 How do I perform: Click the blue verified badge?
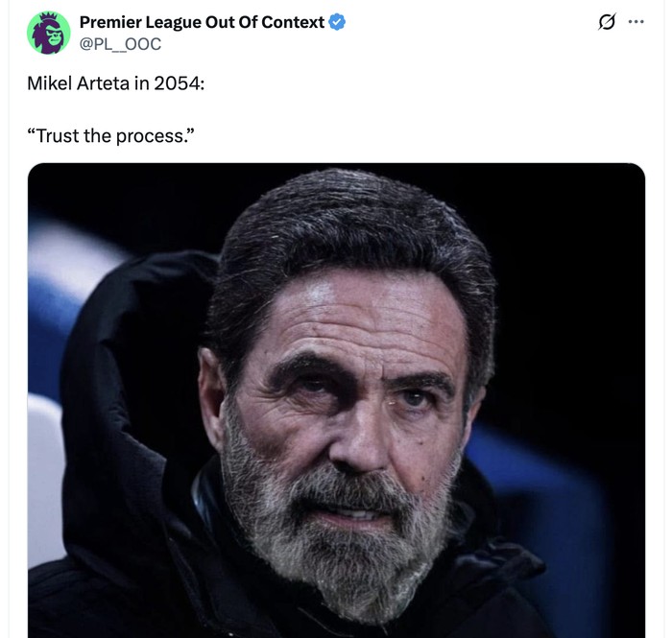tap(337, 21)
